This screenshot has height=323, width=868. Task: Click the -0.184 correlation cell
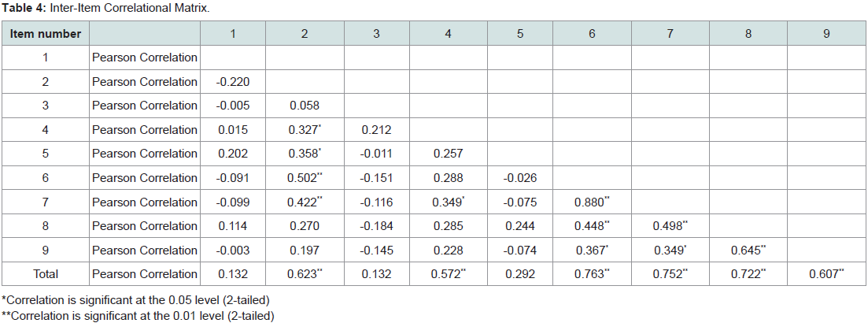click(376, 226)
